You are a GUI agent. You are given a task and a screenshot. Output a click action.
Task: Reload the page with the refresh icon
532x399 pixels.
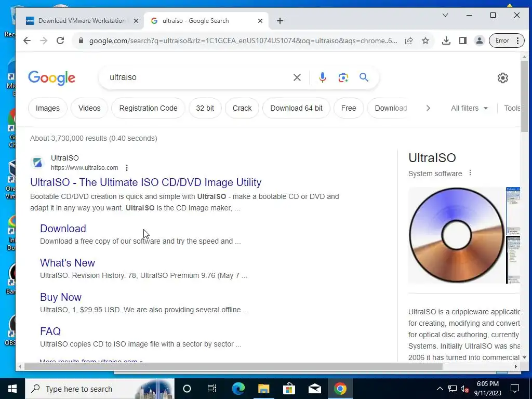coord(60,41)
